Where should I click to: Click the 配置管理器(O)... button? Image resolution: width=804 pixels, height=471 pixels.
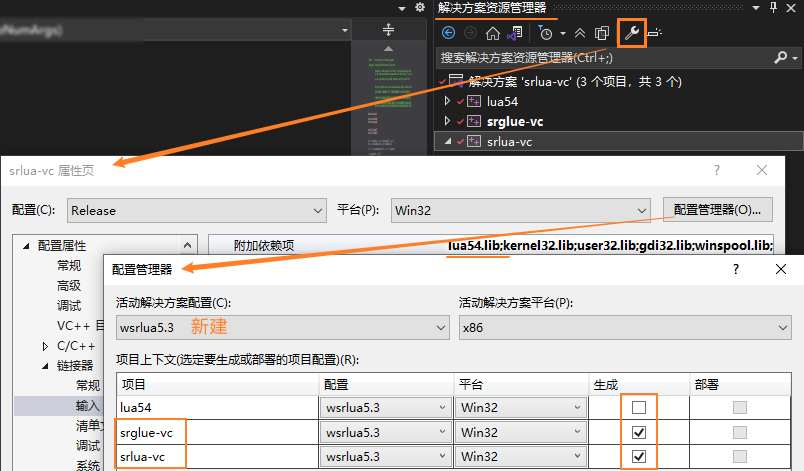coord(717,210)
